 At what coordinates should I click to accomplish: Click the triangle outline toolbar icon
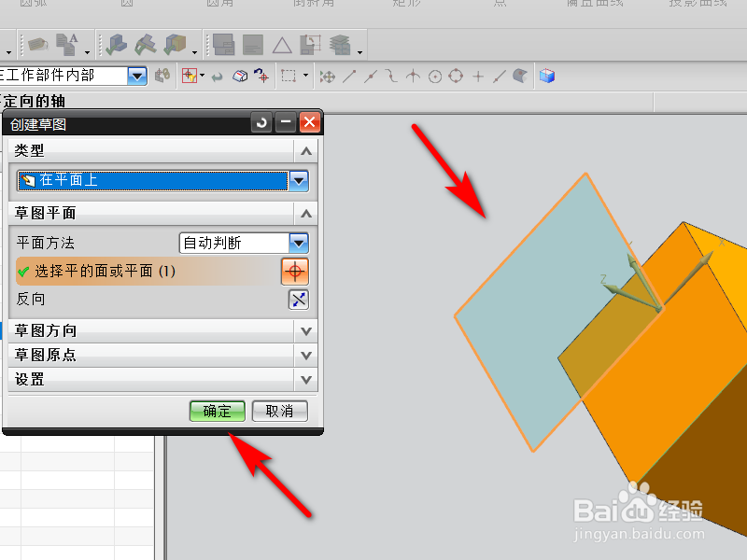(x=282, y=45)
